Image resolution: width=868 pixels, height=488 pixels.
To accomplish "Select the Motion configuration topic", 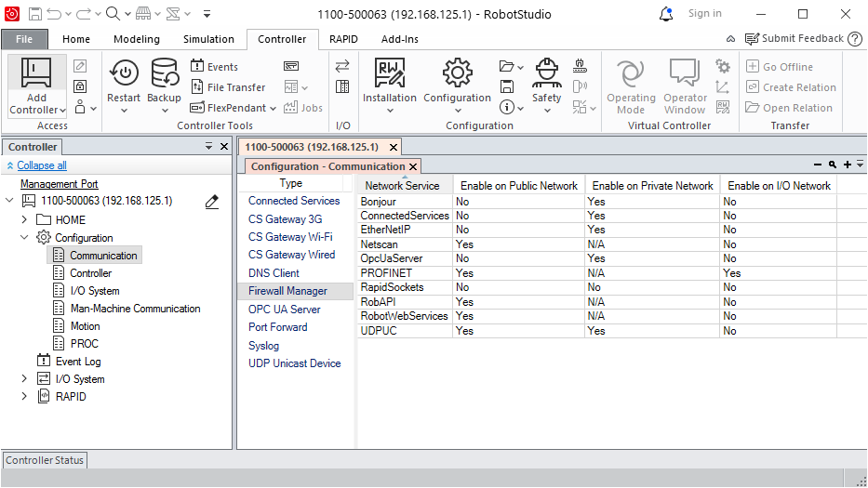I will [86, 326].
